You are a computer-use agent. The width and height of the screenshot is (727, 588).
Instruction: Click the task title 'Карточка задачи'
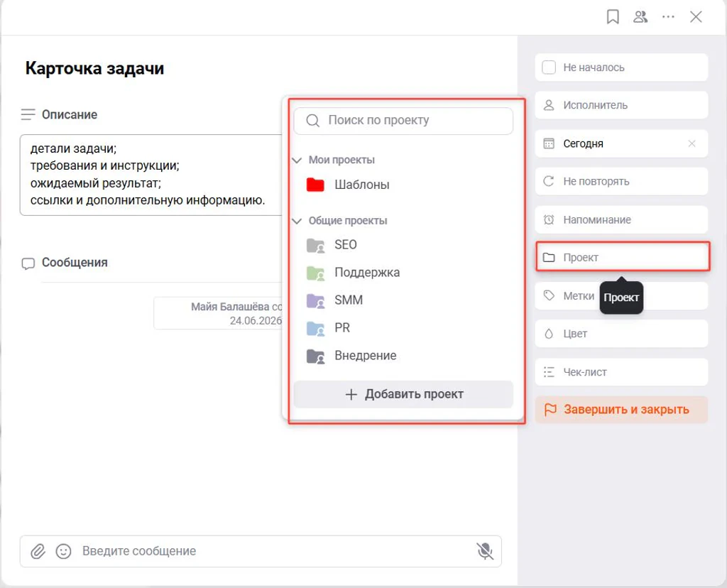click(94, 68)
